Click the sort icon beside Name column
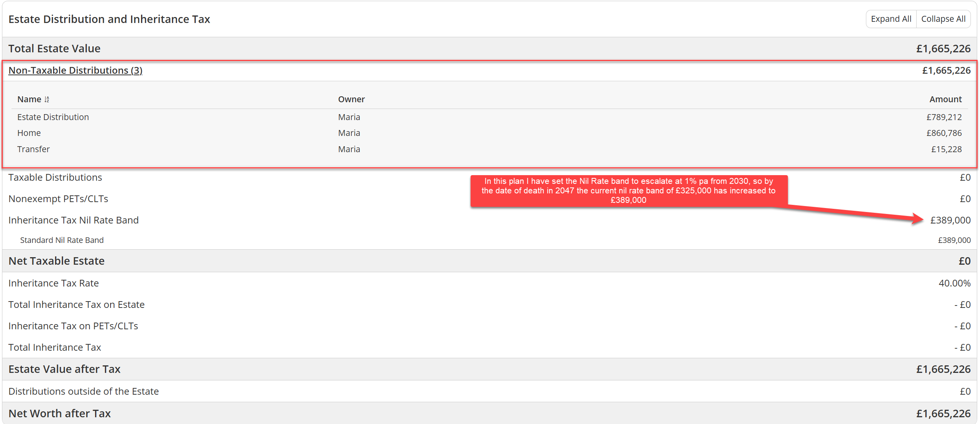This screenshot has height=424, width=980. tap(47, 99)
